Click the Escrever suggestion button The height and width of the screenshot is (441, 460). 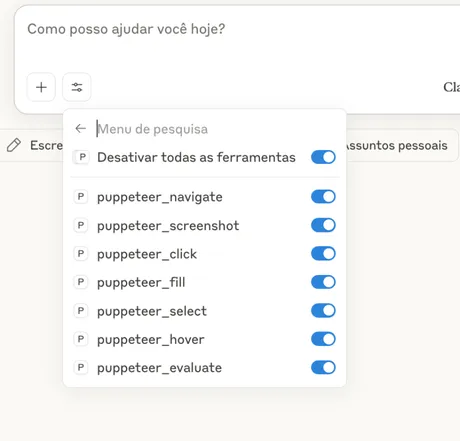click(x=32, y=145)
